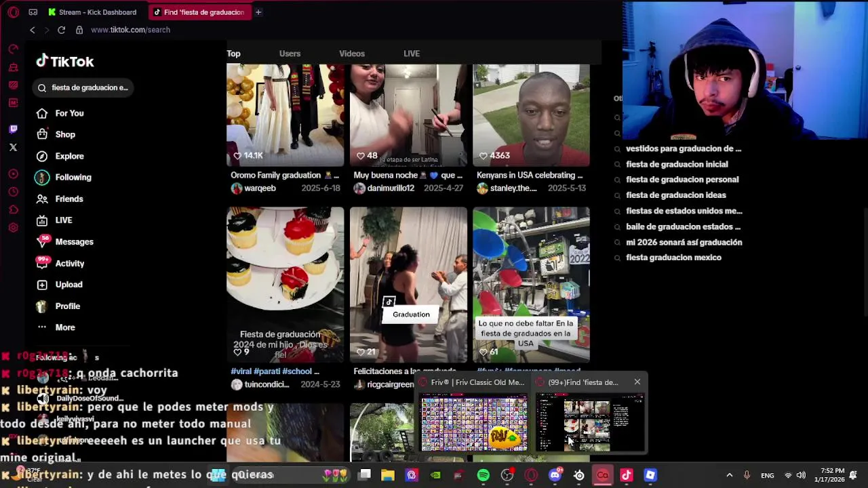The image size is (868, 488).
Task: Go back using browser back arrow
Action: 32,30
